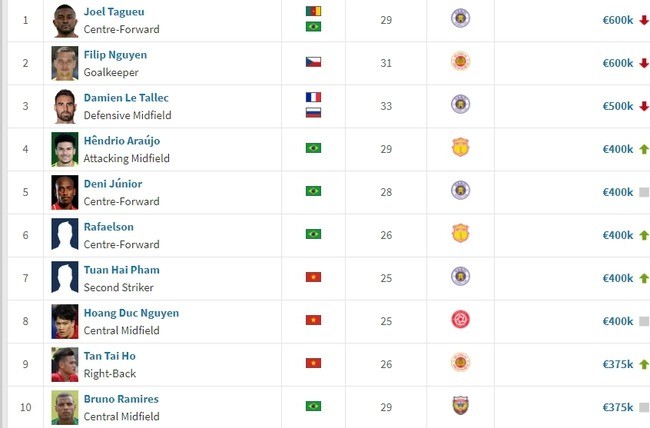Click Hêndrio Araújo's club crest icon
Screen dimensions: 650x428
coord(461,148)
